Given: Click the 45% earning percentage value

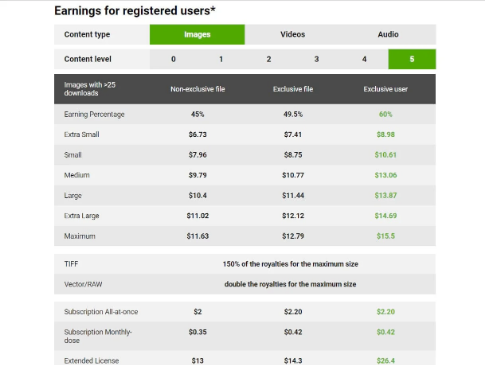Looking at the screenshot, I should coord(198,114).
